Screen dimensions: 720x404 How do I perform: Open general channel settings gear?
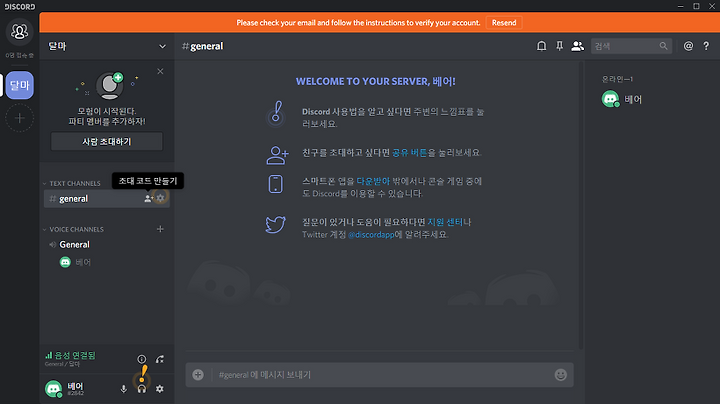click(x=160, y=198)
